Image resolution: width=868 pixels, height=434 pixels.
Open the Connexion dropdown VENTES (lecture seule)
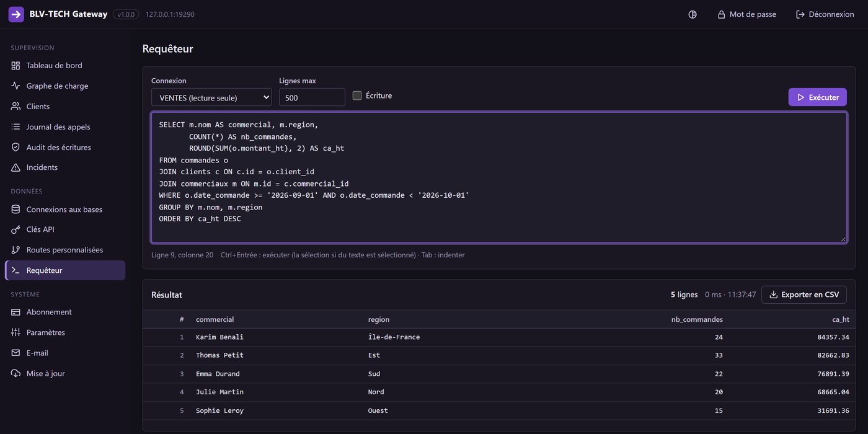click(211, 97)
